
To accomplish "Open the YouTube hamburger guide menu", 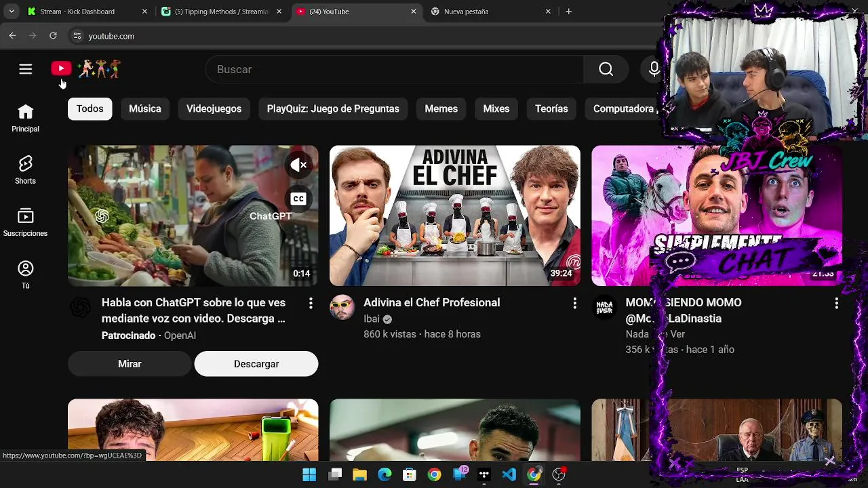I will point(26,69).
